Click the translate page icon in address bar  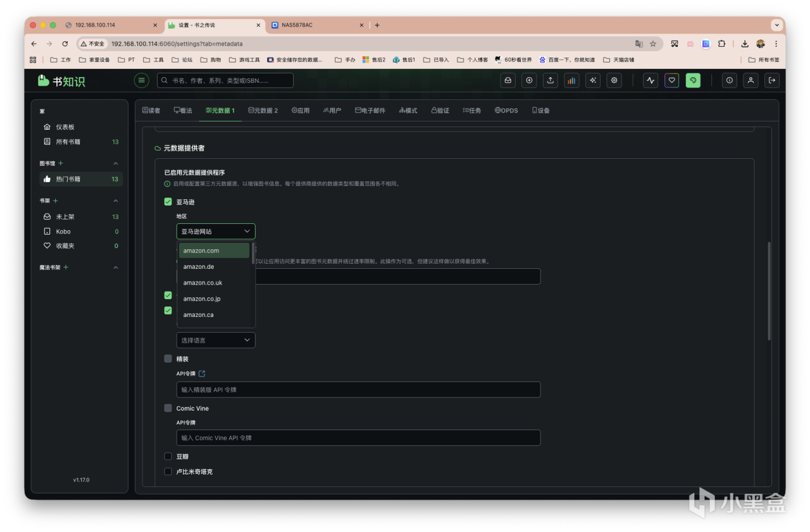click(639, 44)
